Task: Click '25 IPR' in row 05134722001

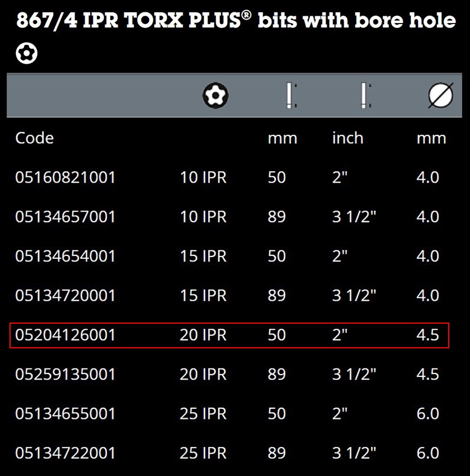Action: (203, 453)
